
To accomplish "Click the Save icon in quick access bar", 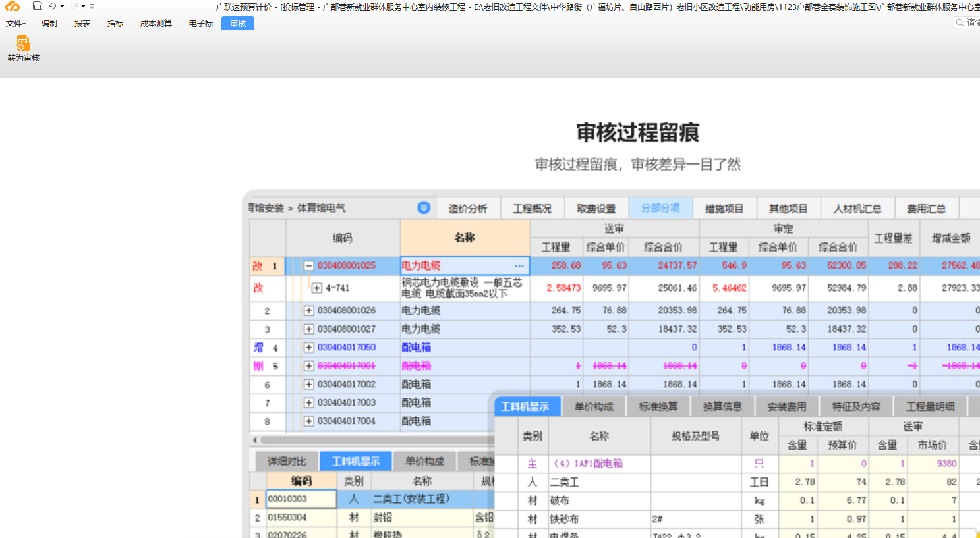I will click(x=38, y=6).
